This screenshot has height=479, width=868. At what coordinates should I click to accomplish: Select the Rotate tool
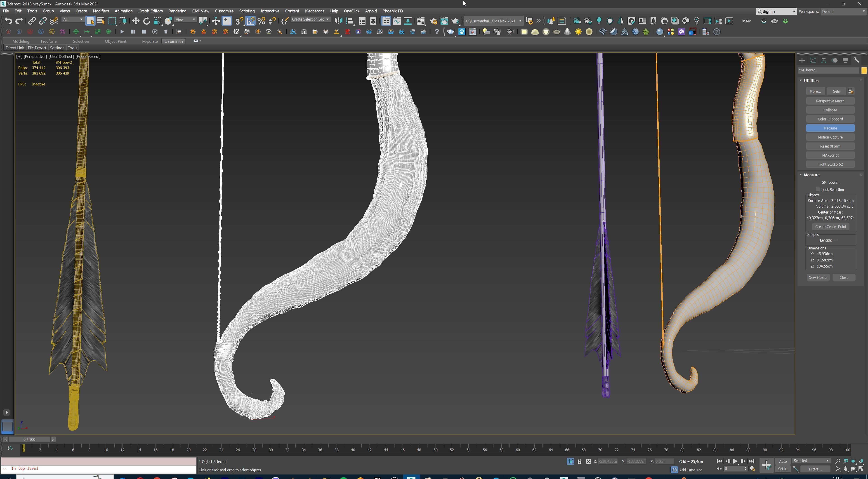[x=146, y=21]
